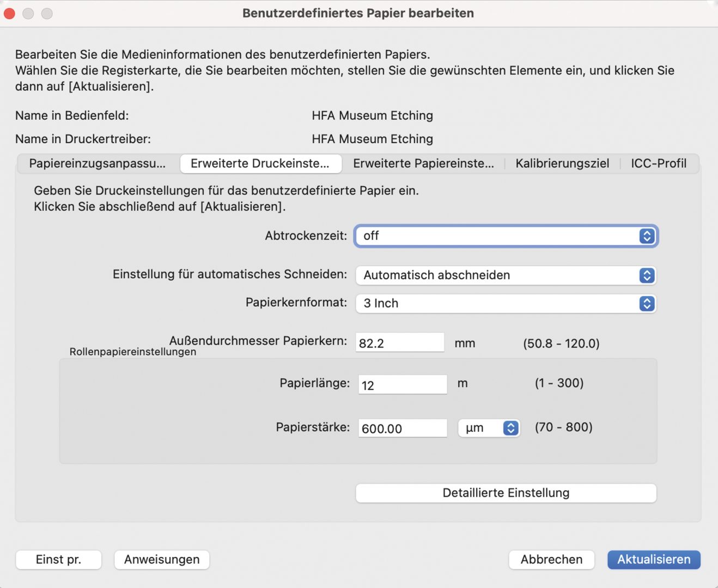Open the Erweiterte Papiereinstellungen tab

tap(423, 163)
